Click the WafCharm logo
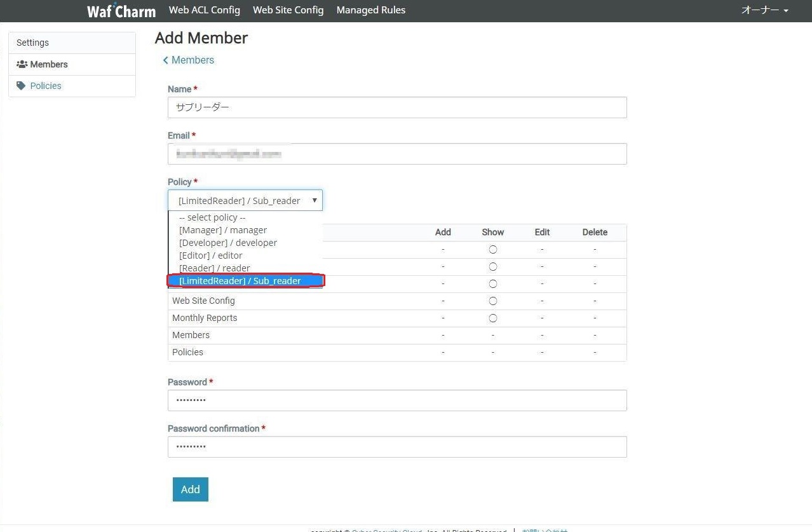The width and height of the screenshot is (812, 532). [x=121, y=11]
